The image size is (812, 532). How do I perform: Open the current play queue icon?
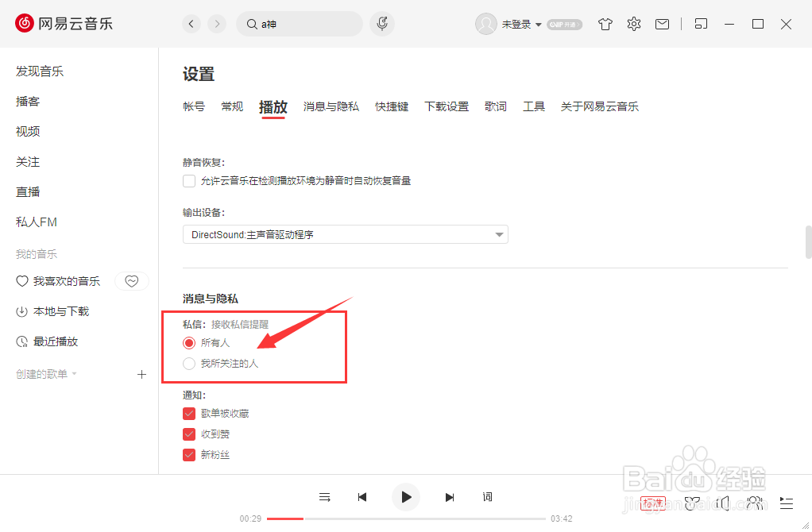pos(787,503)
